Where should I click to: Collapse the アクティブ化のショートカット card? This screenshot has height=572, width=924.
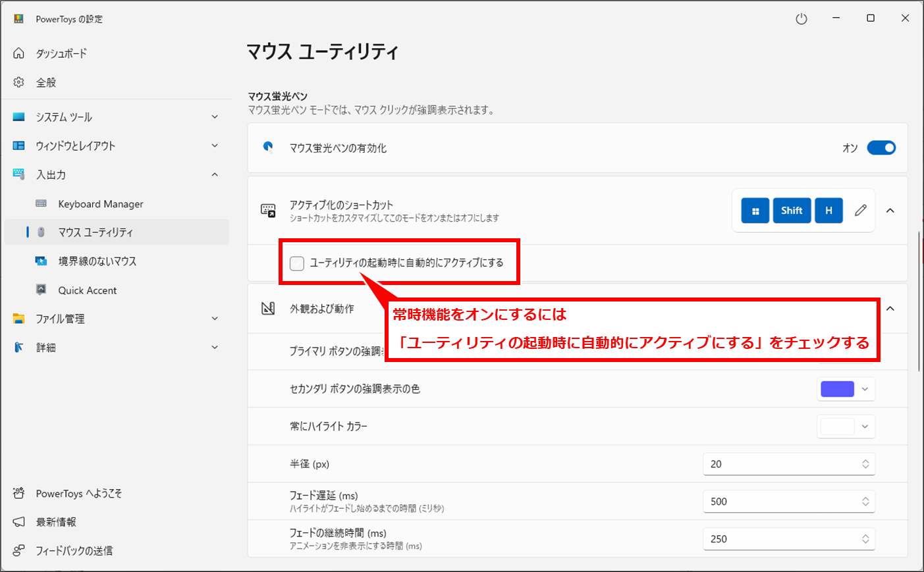[x=890, y=211]
